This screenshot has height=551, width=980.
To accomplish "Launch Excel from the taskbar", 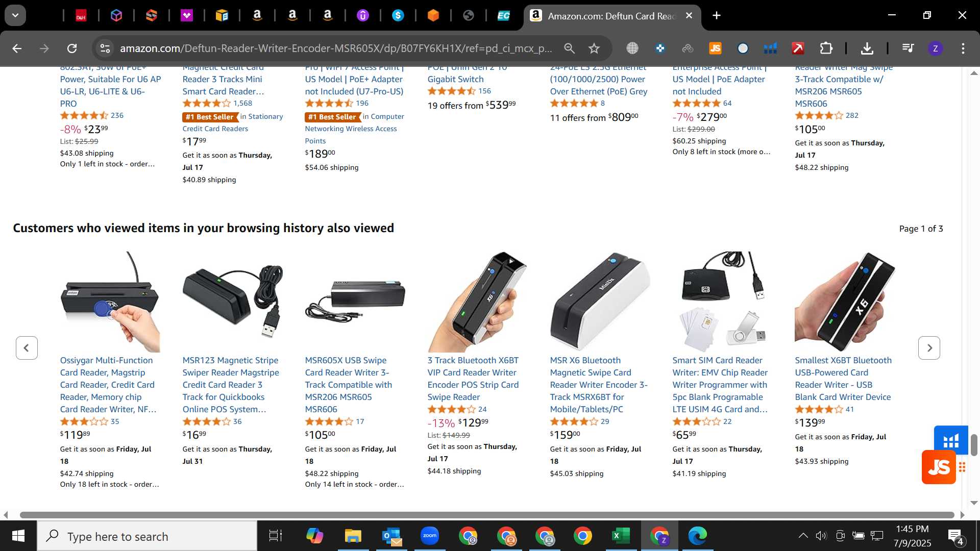I will 621,536.
